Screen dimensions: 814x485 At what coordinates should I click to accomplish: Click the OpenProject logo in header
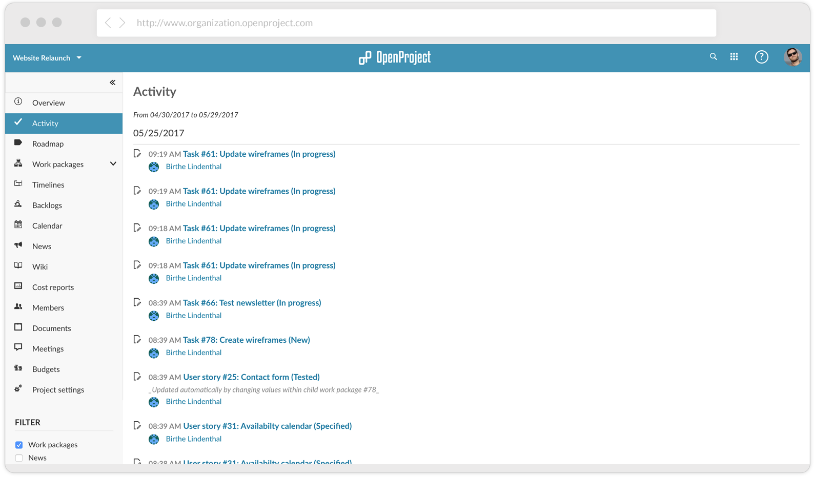[395, 58]
